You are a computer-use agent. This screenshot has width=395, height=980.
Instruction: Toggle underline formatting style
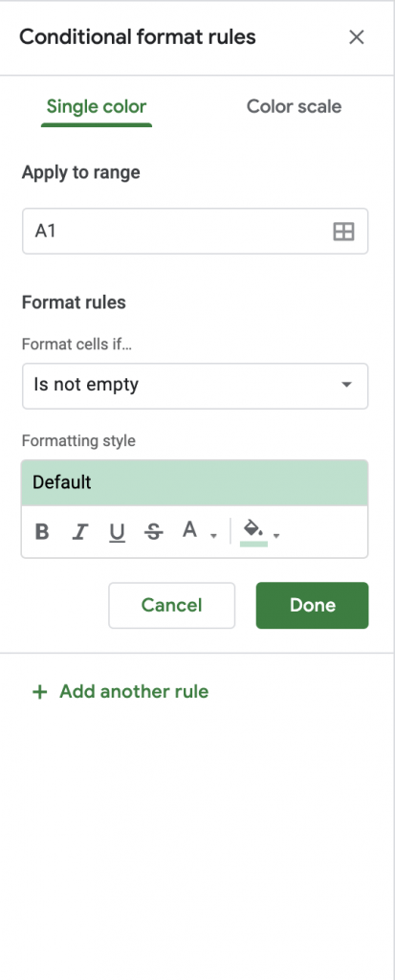pyautogui.click(x=117, y=532)
